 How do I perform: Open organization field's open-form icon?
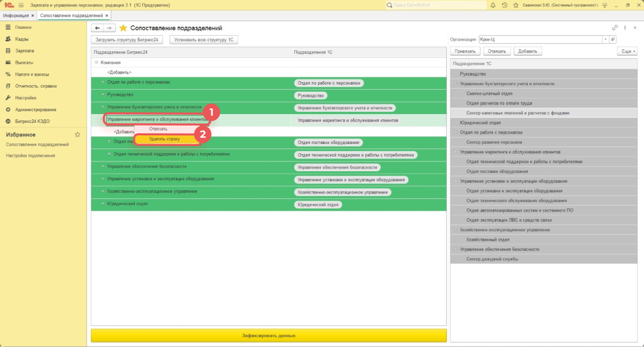pyautogui.click(x=613, y=39)
